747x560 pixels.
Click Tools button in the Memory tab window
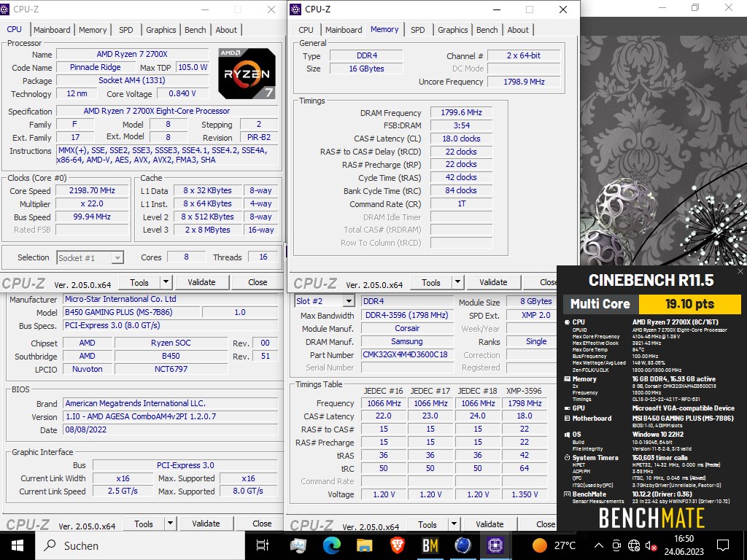[x=431, y=282]
